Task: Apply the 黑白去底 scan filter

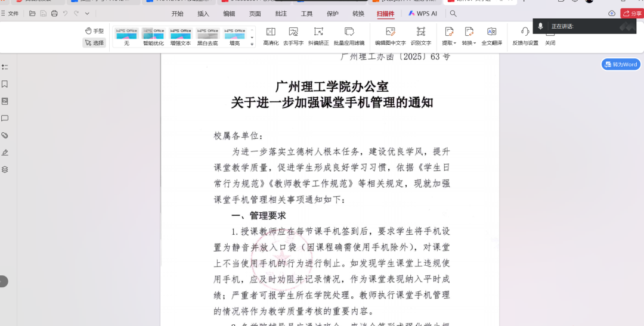Action: [x=208, y=36]
